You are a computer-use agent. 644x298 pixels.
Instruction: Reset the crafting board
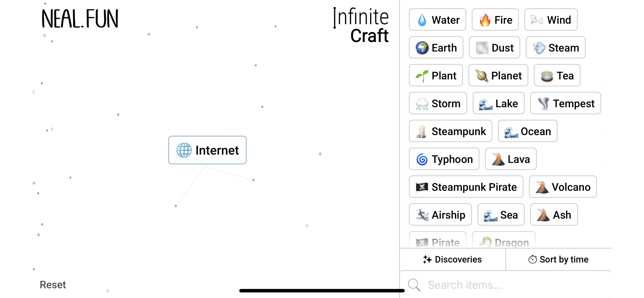tap(53, 285)
